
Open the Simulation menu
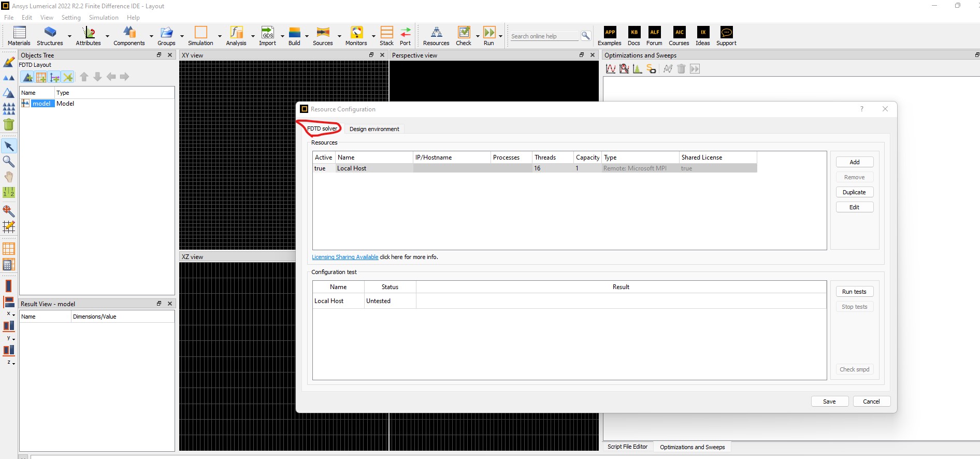(x=104, y=18)
